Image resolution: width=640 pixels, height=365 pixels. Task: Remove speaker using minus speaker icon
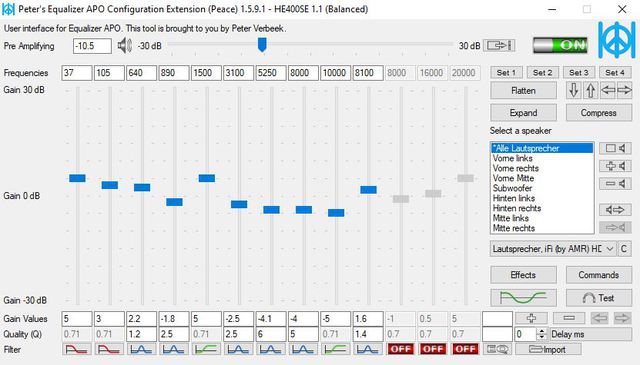[x=615, y=184]
